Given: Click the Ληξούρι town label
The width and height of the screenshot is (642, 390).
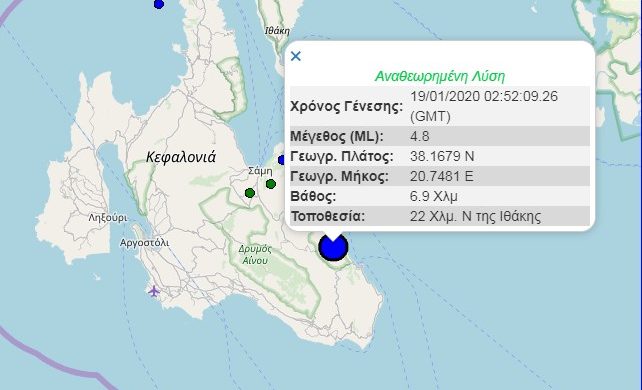Looking at the screenshot, I should pos(108,218).
